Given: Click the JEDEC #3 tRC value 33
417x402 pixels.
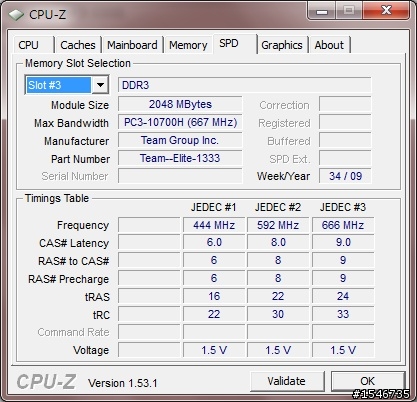Looking at the screenshot, I should point(343,314).
